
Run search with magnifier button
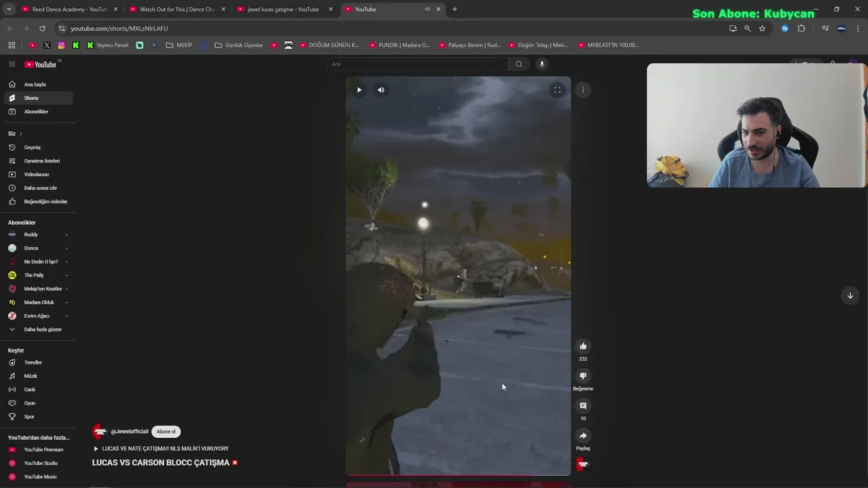[519, 64]
